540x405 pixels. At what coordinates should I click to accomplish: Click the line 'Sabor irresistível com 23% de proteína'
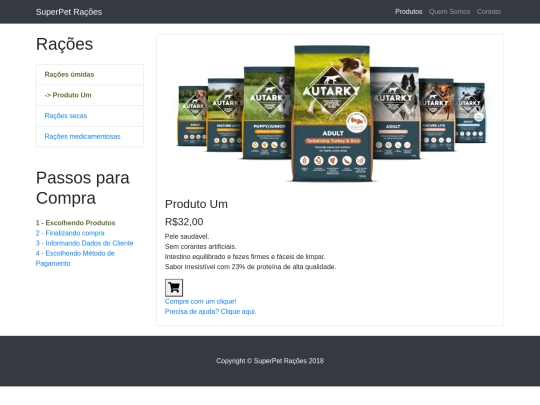click(250, 267)
